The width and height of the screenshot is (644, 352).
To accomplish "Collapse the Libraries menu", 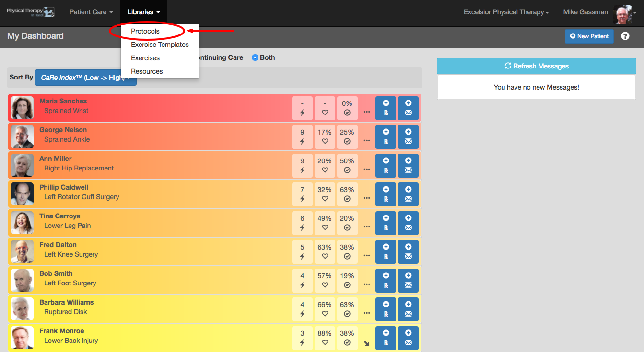I will [144, 12].
